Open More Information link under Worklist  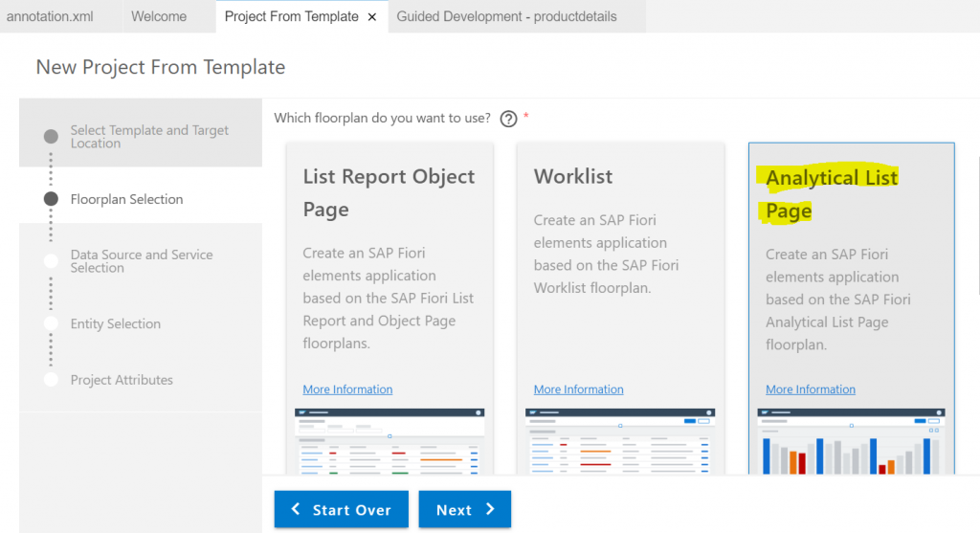[x=578, y=389]
